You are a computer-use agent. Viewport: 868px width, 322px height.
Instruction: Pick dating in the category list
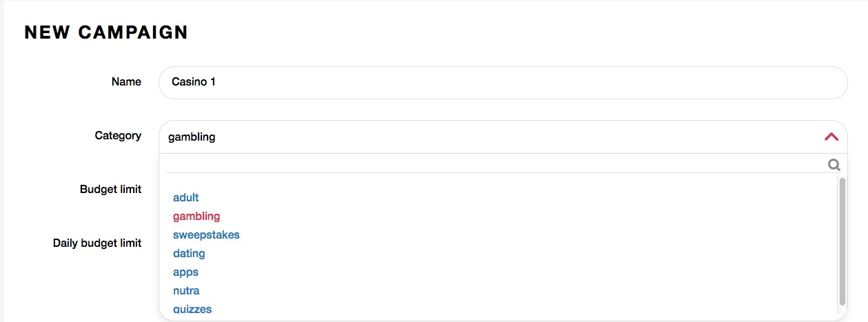(x=189, y=253)
